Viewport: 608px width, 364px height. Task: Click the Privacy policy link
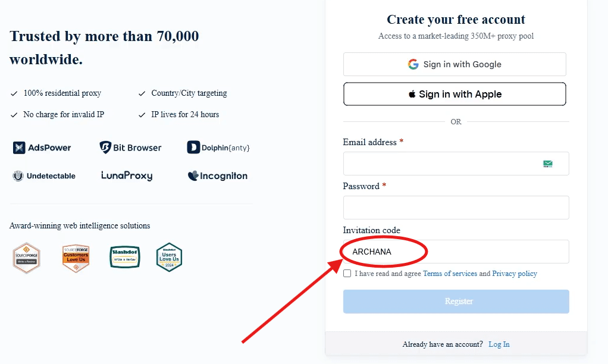tap(514, 273)
